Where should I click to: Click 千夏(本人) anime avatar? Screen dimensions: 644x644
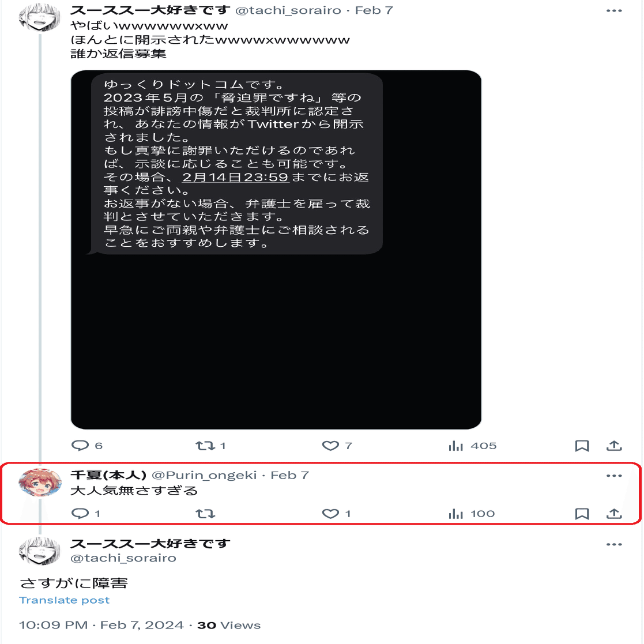pyautogui.click(x=40, y=483)
